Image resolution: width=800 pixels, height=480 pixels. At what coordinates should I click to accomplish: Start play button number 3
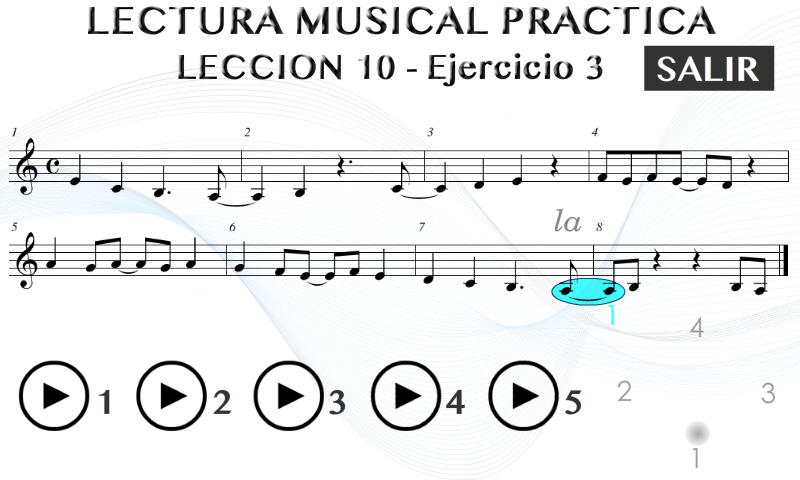288,396
